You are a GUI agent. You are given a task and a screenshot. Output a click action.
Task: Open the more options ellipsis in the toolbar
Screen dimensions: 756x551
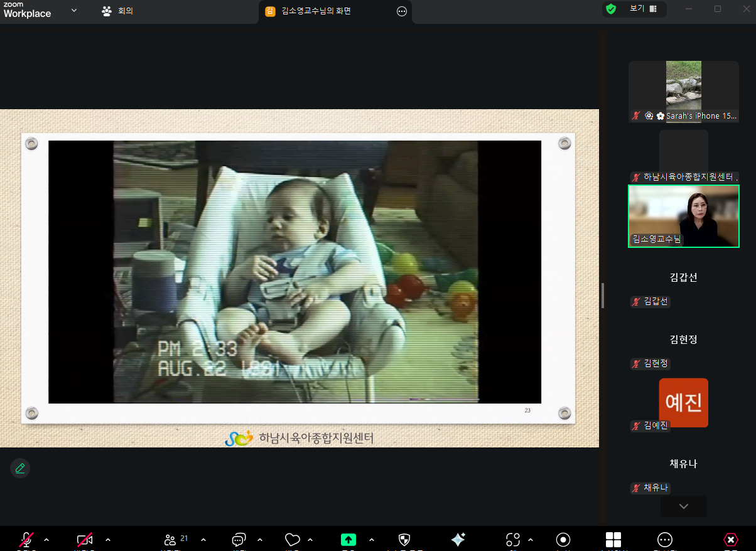pyautogui.click(x=664, y=540)
